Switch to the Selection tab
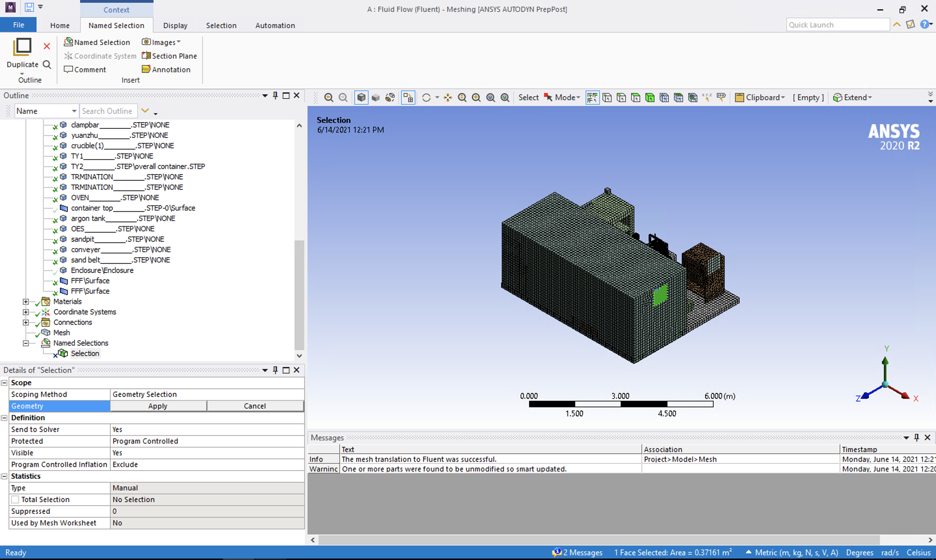Viewport: 936px width, 560px height. coord(221,25)
